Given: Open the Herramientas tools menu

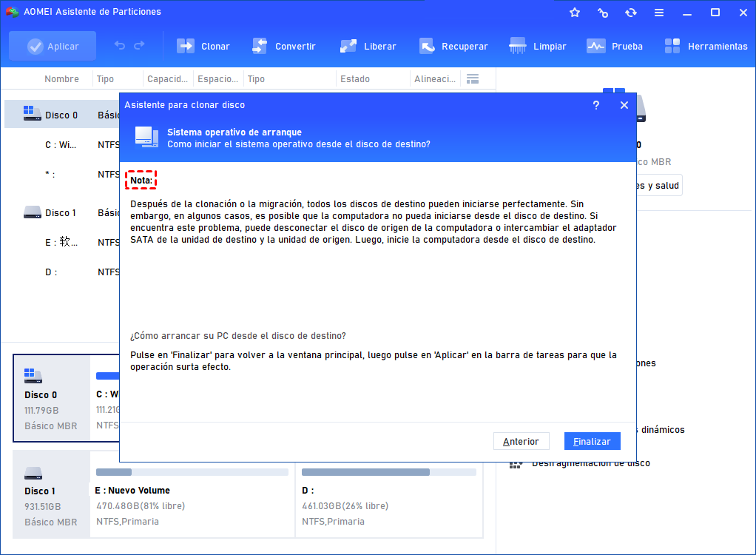Looking at the screenshot, I should coord(706,47).
